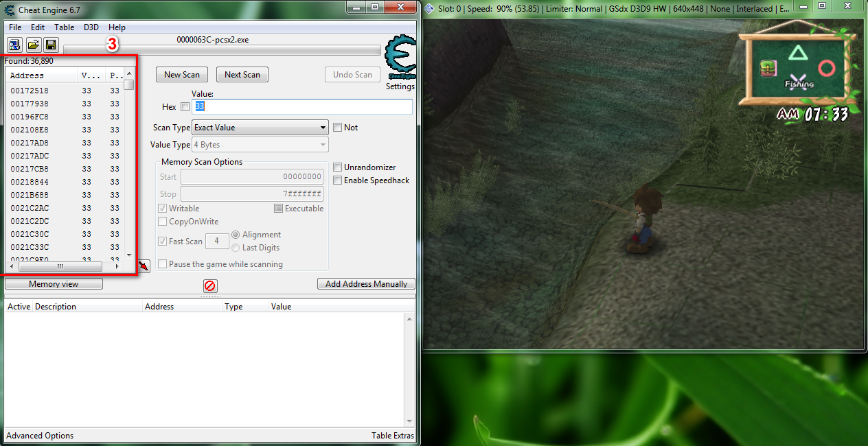Image resolution: width=868 pixels, height=446 pixels.
Task: Toggle the CopyOnWrite checkbox
Action: coord(163,222)
